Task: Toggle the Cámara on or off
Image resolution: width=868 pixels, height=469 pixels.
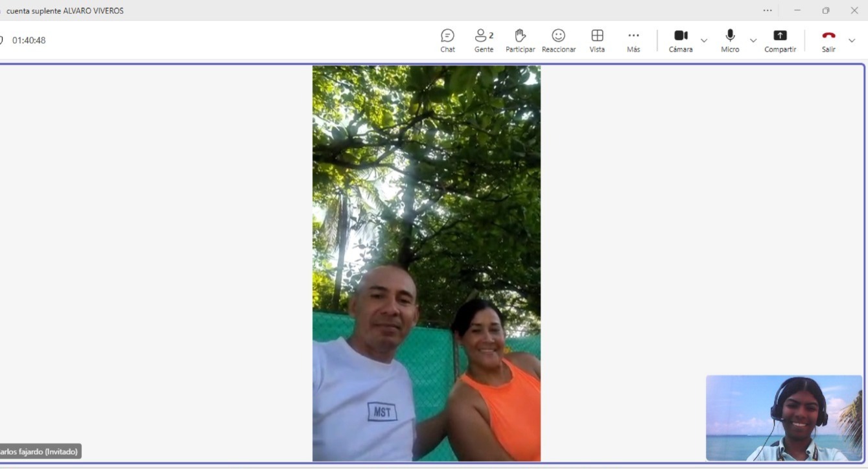Action: tap(681, 40)
